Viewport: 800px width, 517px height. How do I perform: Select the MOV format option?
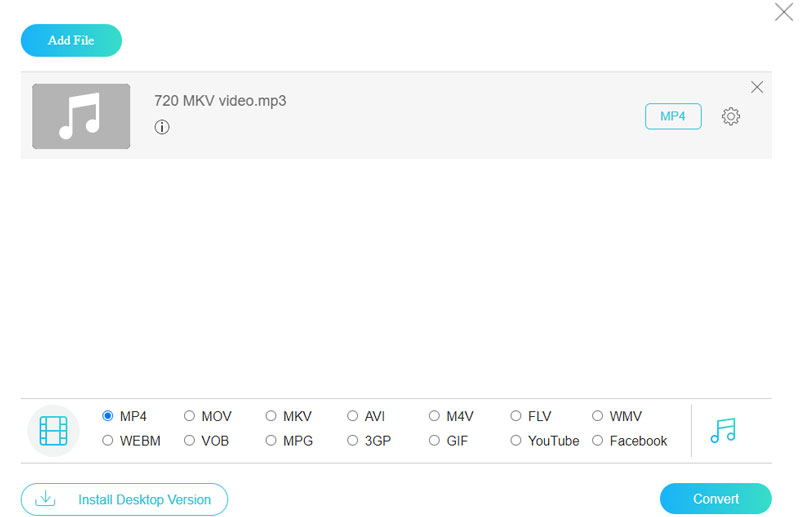(x=190, y=416)
